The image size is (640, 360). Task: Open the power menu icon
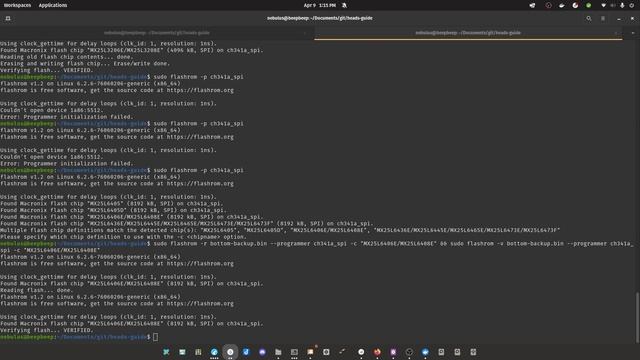pos(631,5)
